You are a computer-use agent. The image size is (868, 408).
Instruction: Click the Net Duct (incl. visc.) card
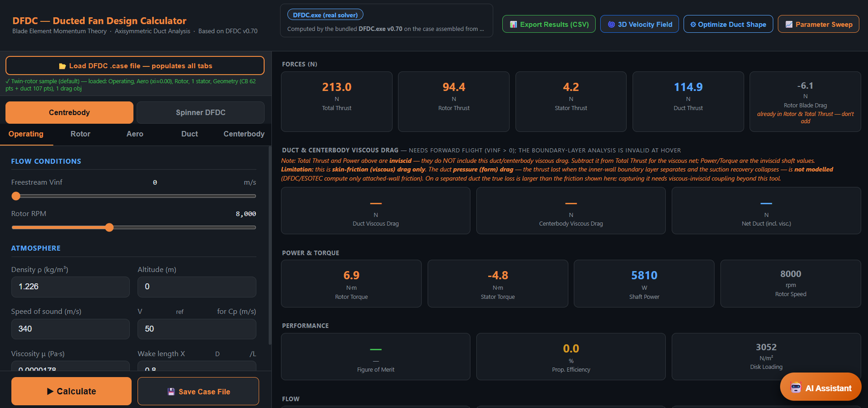point(767,211)
